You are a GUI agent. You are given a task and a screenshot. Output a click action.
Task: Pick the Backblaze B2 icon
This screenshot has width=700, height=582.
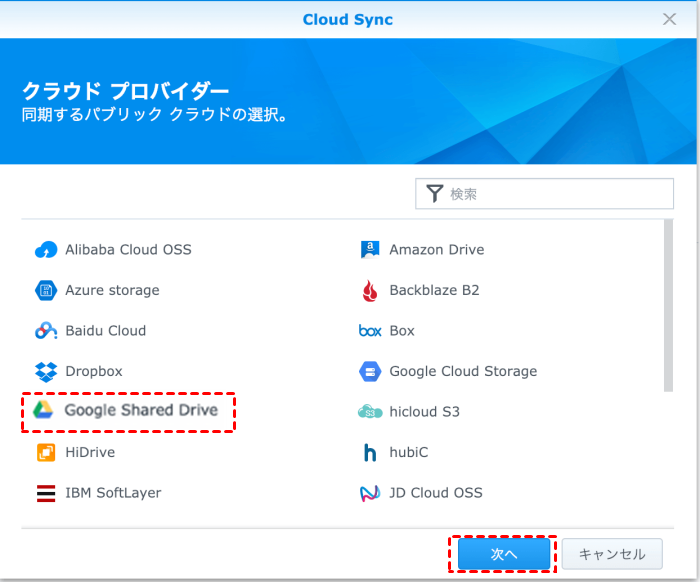point(370,291)
